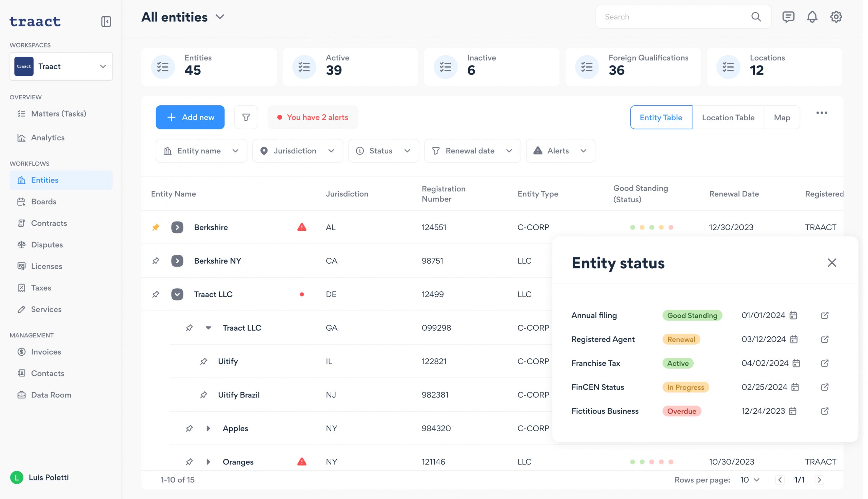Click You have 2 alerts
Viewport: 868px width, 499px height.
pyautogui.click(x=313, y=117)
